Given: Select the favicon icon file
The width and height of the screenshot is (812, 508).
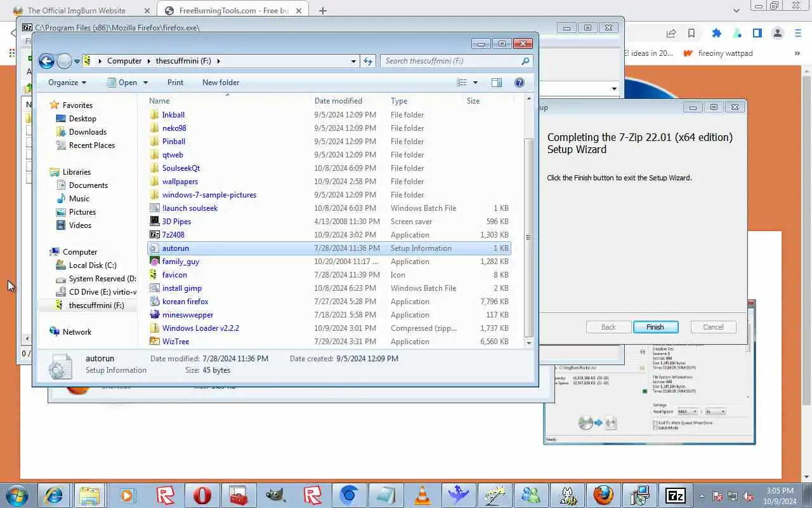Looking at the screenshot, I should coord(174,275).
